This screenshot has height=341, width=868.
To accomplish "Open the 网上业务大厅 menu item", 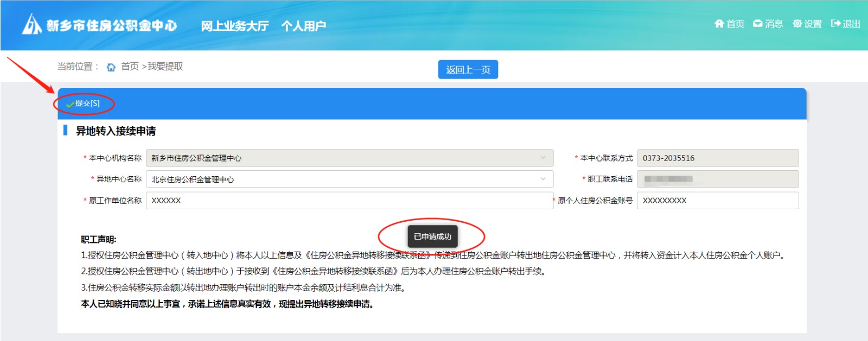I will coord(234,25).
